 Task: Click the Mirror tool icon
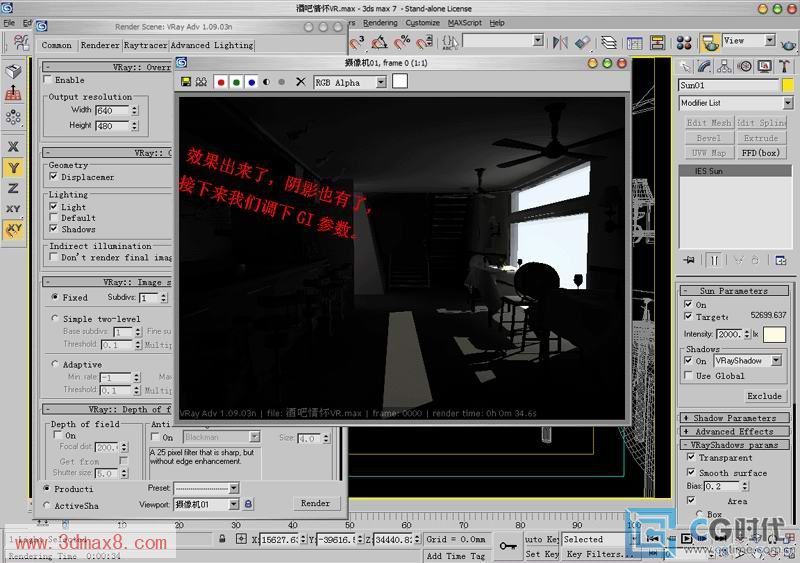560,42
